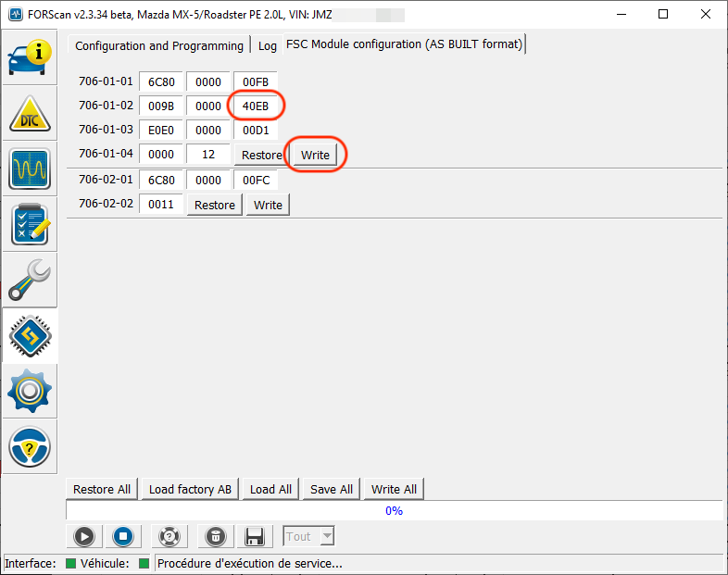Click the Interface green status indicator
This screenshot has width=728, height=575.
click(70, 563)
